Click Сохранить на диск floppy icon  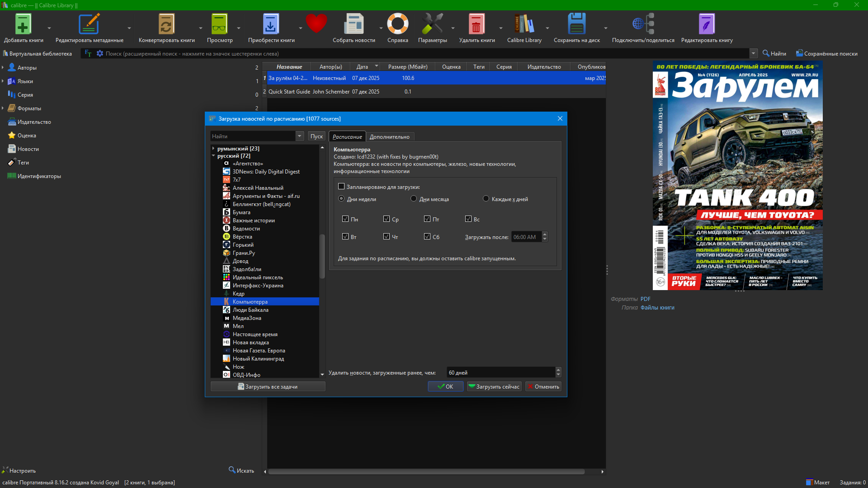[x=576, y=24]
